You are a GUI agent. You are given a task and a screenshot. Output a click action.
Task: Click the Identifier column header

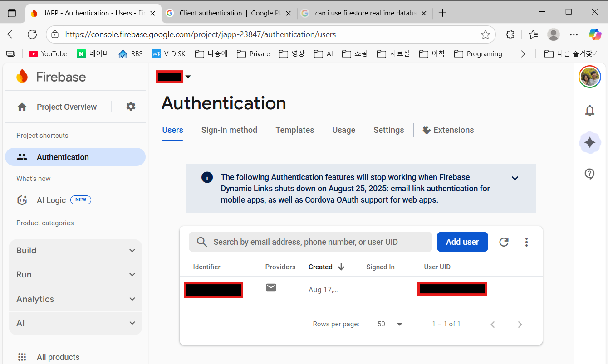[207, 267]
